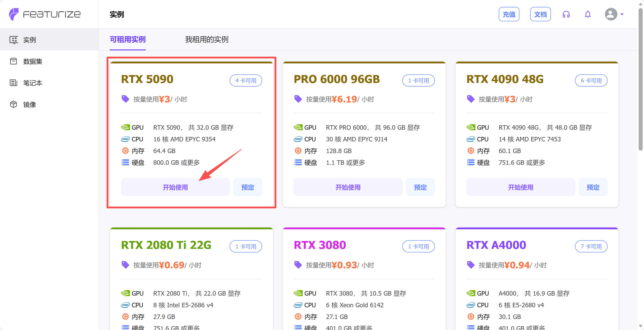Click the disk icon on RTX 4090 card
The height and width of the screenshot is (330, 644).
471,163
